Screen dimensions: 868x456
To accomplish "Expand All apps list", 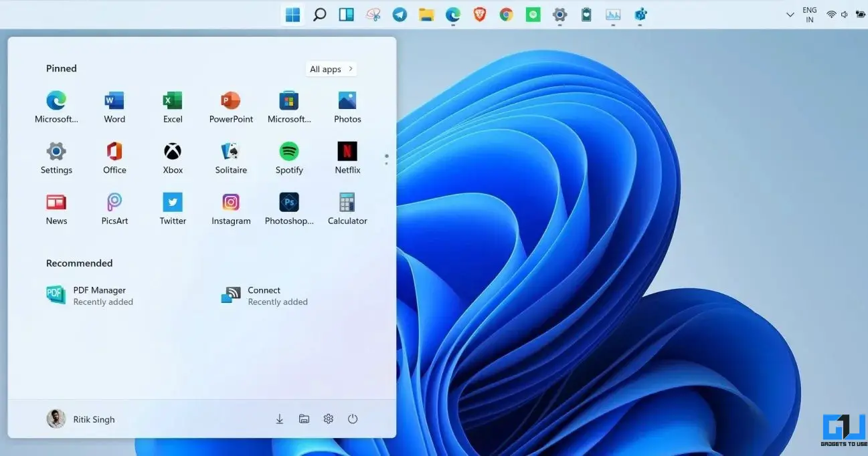I will [x=331, y=69].
